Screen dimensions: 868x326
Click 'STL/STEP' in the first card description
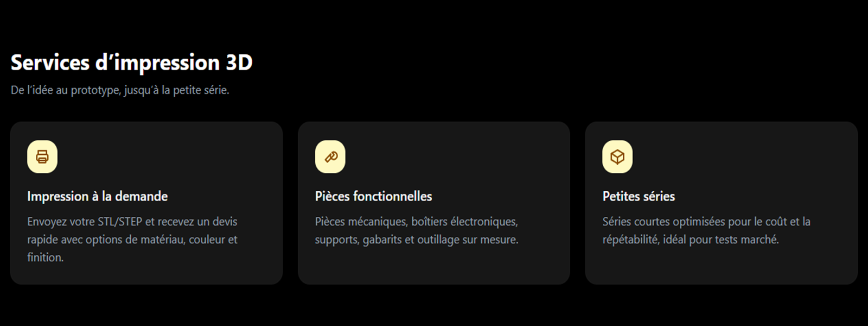(x=119, y=222)
